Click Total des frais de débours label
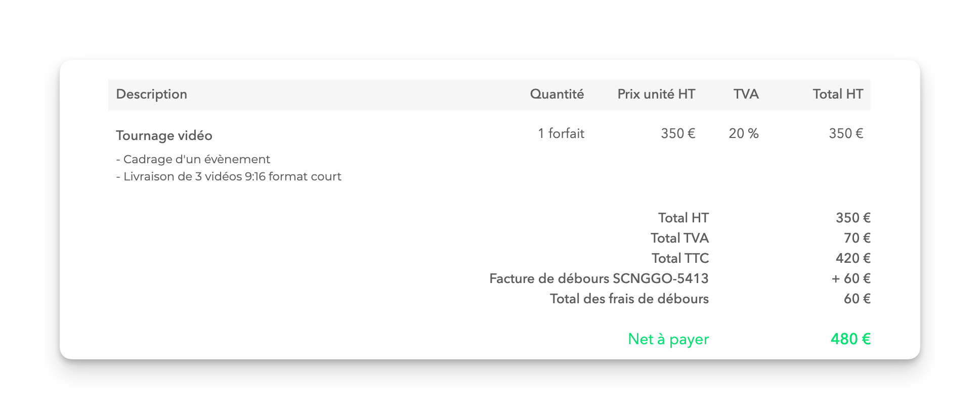Screen dimensions: 980x419 tap(629, 299)
